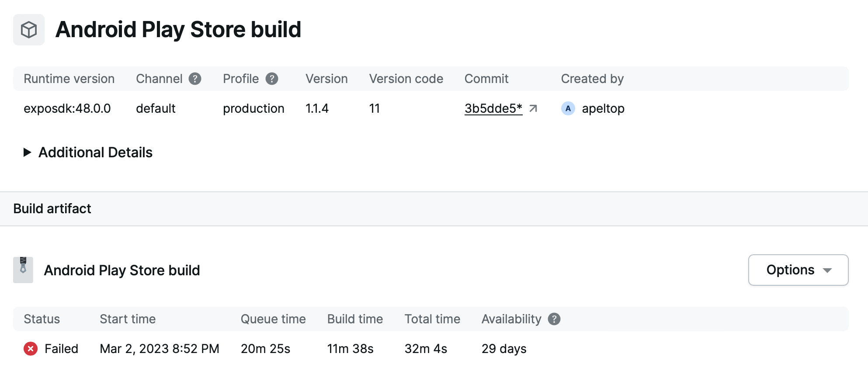Click the Commit column header

coord(486,79)
